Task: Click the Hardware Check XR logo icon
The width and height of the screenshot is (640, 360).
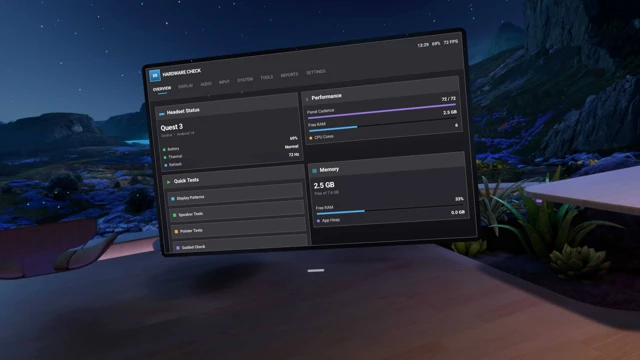Action: tap(155, 76)
